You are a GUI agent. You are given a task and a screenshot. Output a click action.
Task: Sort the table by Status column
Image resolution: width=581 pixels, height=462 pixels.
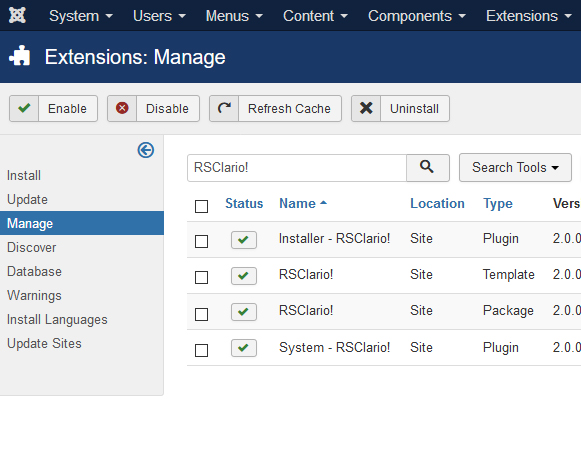pyautogui.click(x=244, y=203)
